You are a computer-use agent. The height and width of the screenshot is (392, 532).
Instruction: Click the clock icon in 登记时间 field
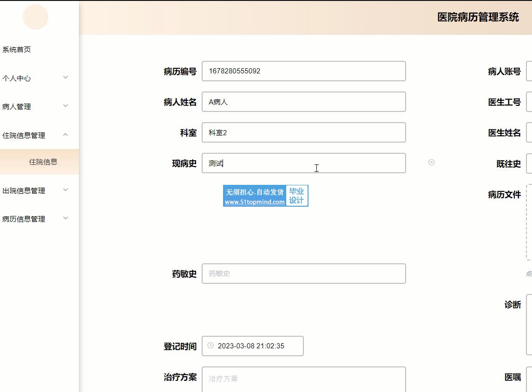210,346
